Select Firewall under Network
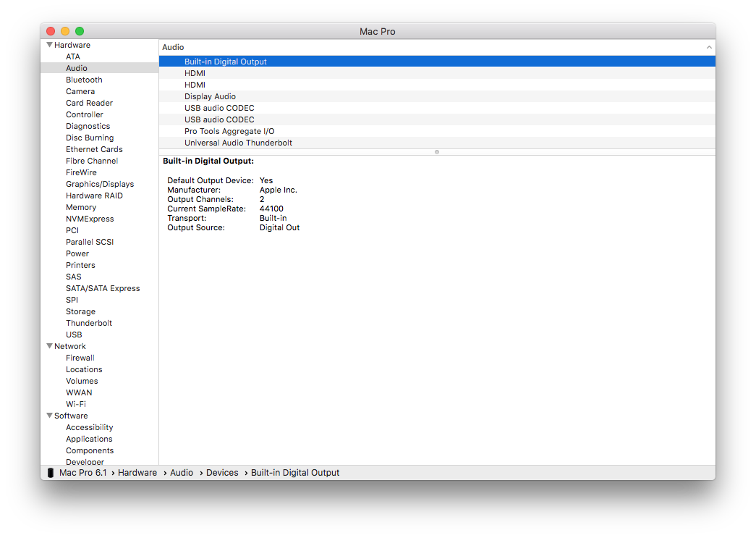Viewport: 756px width, 538px height. tap(80, 358)
